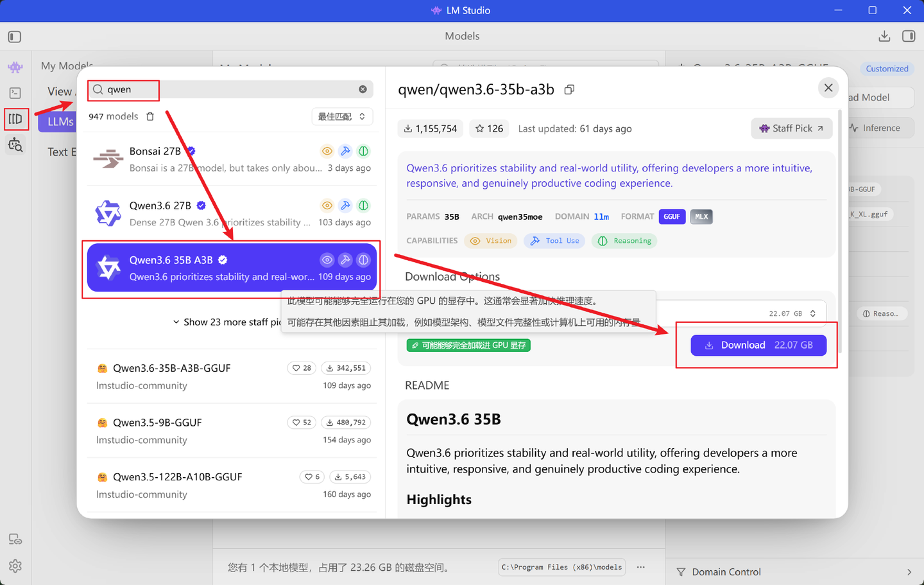
Task: Switch to the Text Embedding tab behind the dialog
Action: (x=62, y=152)
